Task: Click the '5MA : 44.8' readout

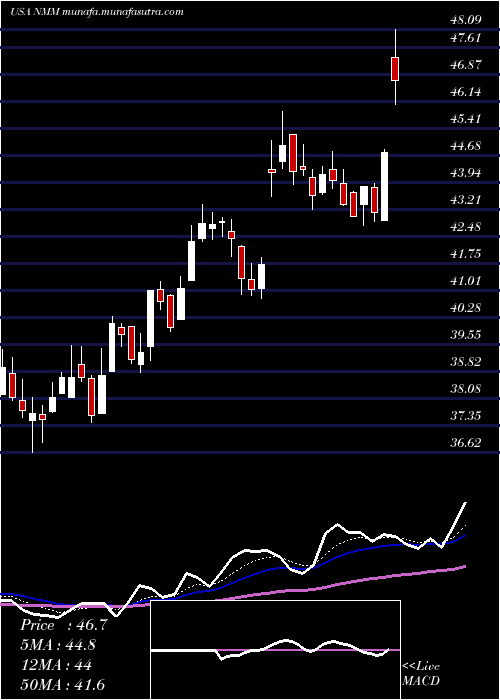Action: [x=58, y=645]
